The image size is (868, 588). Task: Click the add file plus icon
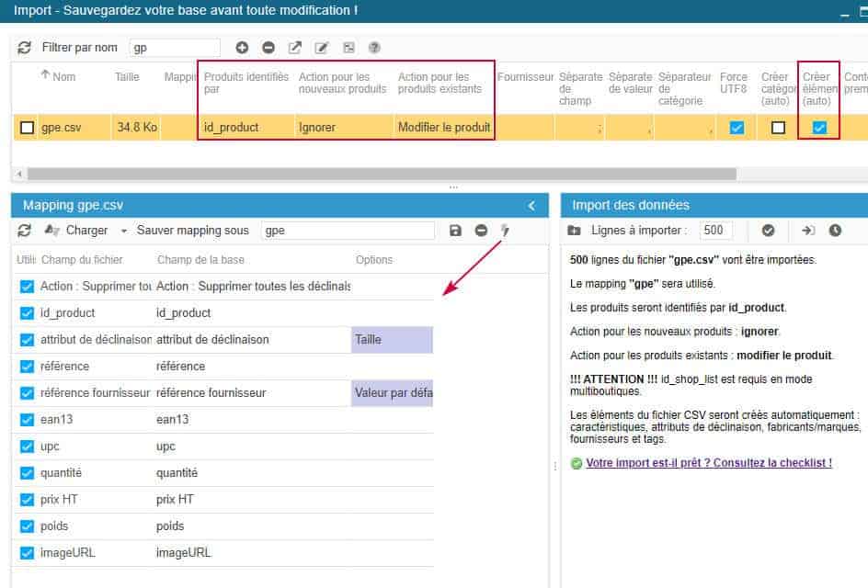point(242,48)
